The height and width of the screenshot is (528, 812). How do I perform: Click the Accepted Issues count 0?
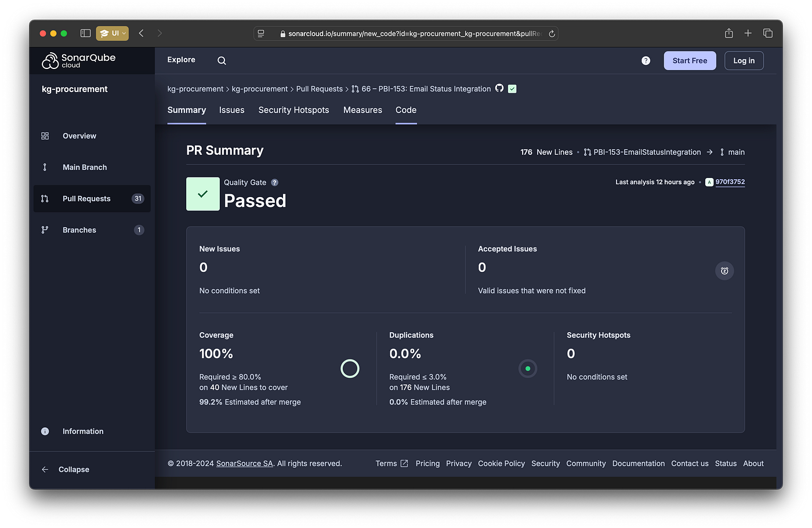pyautogui.click(x=482, y=268)
